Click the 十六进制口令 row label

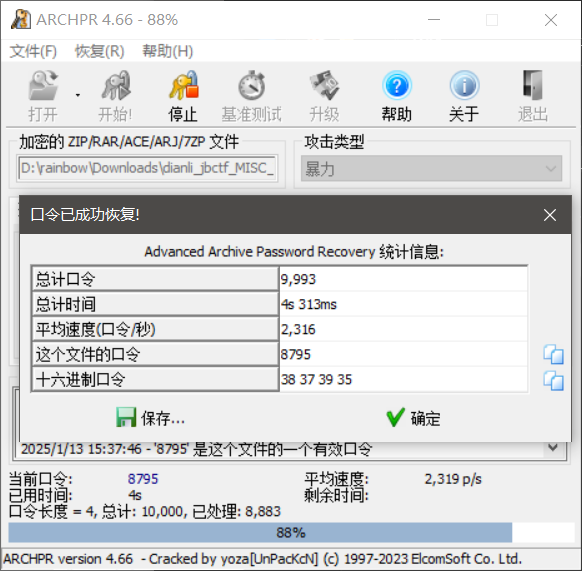(x=155, y=379)
